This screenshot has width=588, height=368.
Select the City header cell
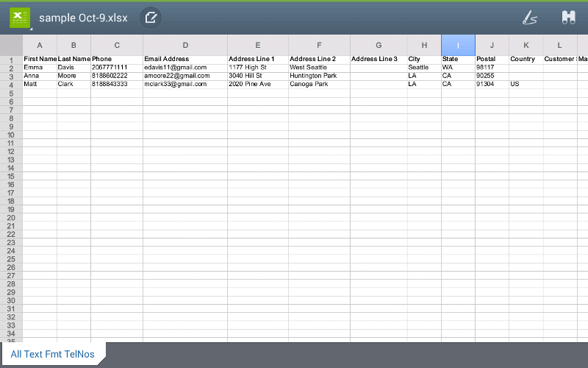coord(424,59)
